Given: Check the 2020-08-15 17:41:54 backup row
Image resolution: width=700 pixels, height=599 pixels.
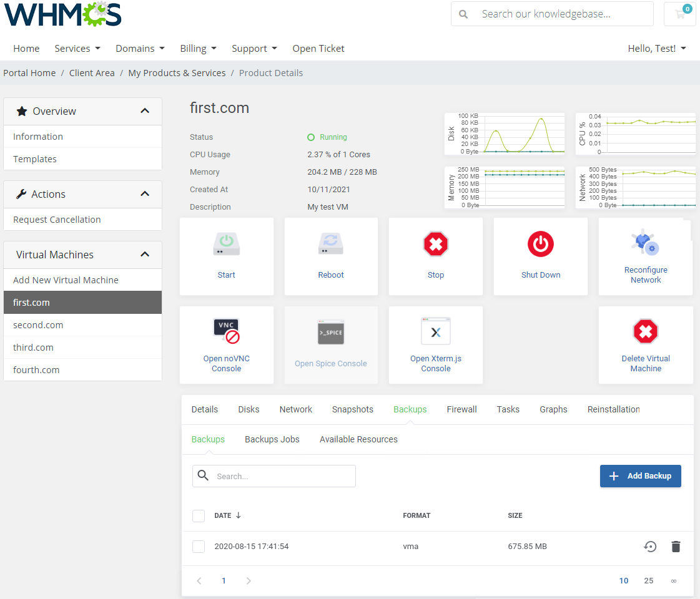Looking at the screenshot, I should pyautogui.click(x=199, y=547).
